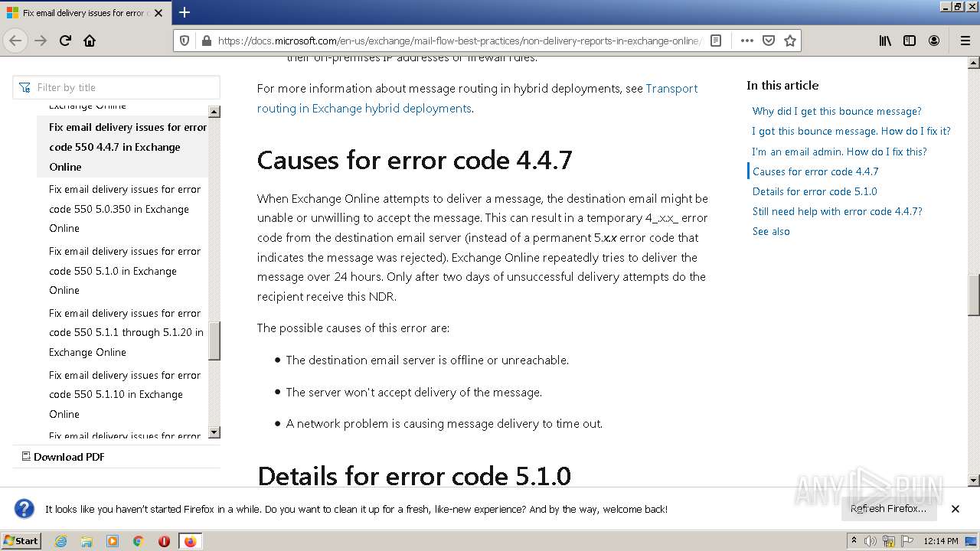This screenshot has height=551, width=980.
Task: Click 'Details for error code 5.1.0' heading
Action: pyautogui.click(x=413, y=476)
